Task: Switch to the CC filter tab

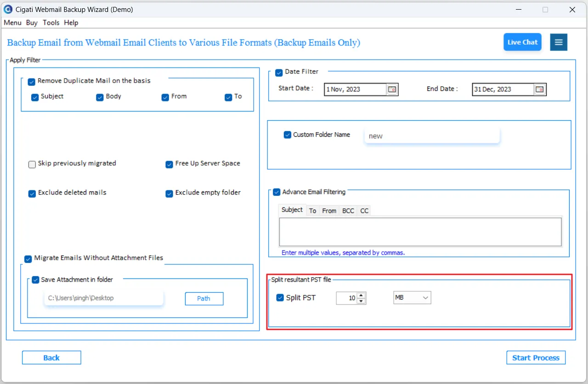Action: pyautogui.click(x=364, y=211)
